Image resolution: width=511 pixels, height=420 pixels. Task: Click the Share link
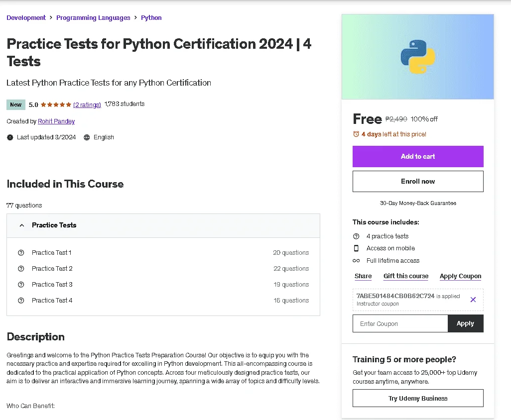(363, 276)
